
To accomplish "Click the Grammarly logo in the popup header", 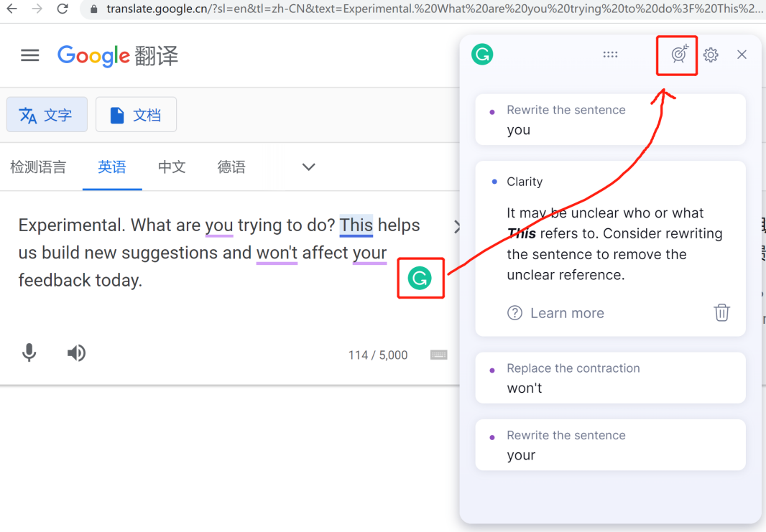I will (482, 54).
